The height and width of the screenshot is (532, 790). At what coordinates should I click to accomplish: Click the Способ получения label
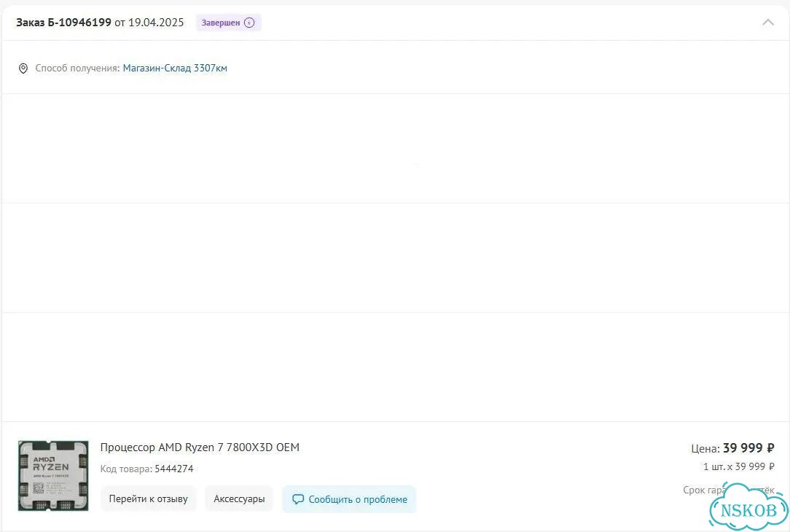click(x=77, y=68)
